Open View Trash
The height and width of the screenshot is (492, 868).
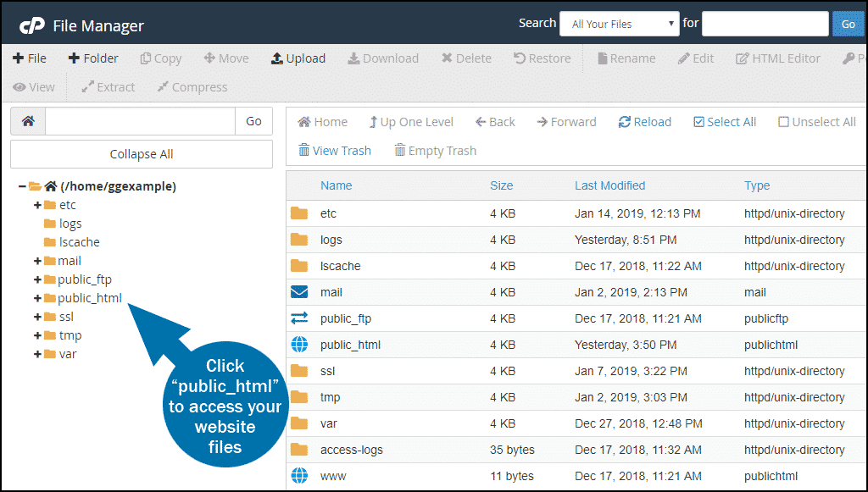pyautogui.click(x=334, y=150)
